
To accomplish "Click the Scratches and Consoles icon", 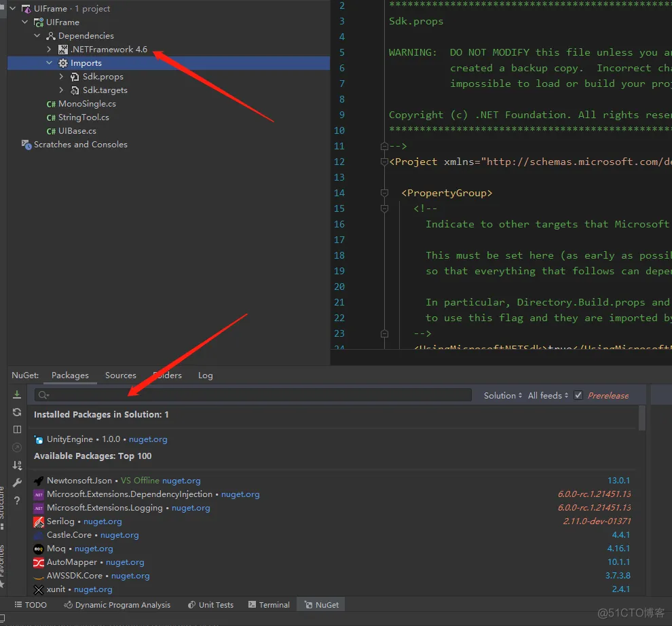I will pyautogui.click(x=26, y=145).
